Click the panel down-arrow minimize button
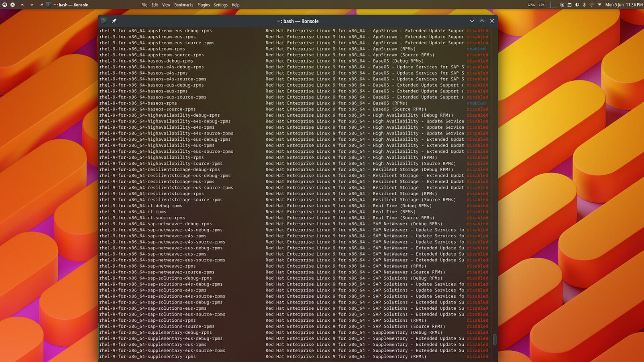 [32, 4]
